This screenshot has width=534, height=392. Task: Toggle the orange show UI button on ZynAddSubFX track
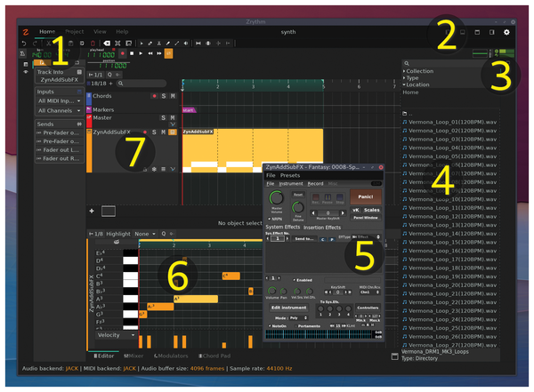click(x=173, y=132)
